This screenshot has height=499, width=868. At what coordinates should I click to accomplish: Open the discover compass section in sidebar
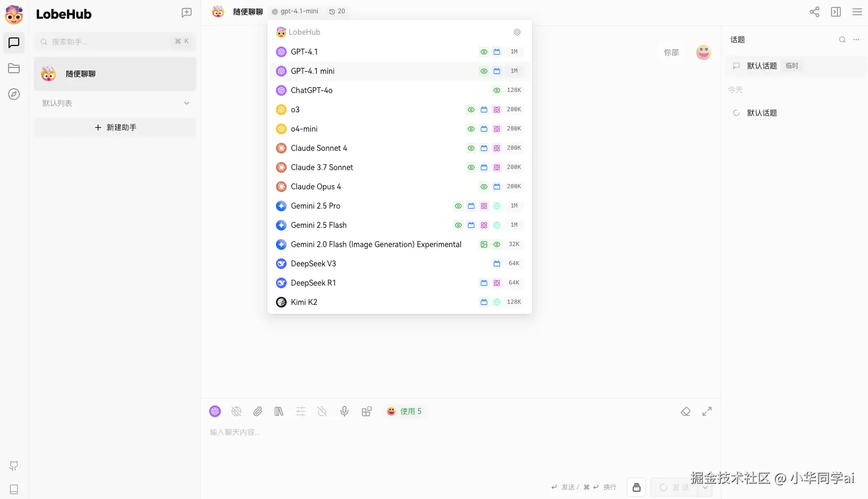pos(14,94)
